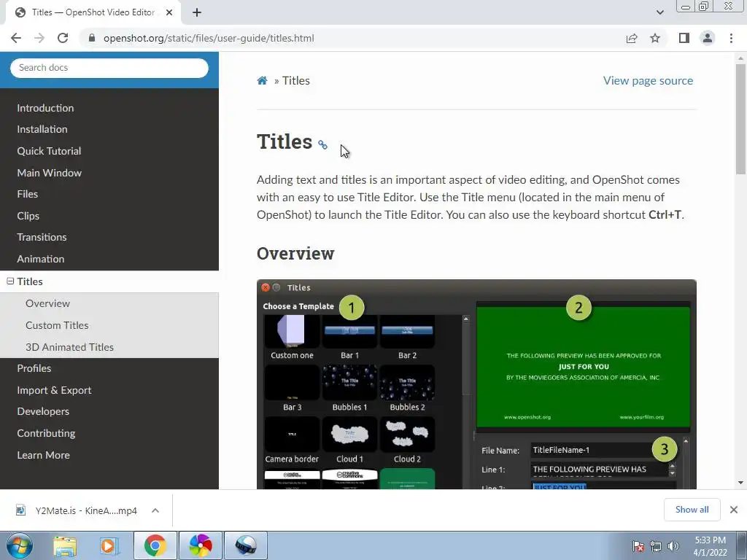
Task: Open the Import & Export page
Action: point(54,390)
